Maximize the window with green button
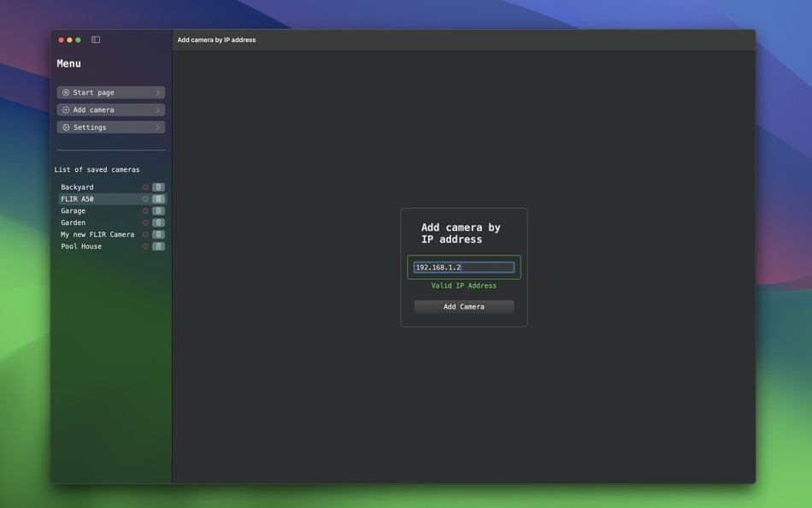This screenshot has height=508, width=812. click(78, 40)
